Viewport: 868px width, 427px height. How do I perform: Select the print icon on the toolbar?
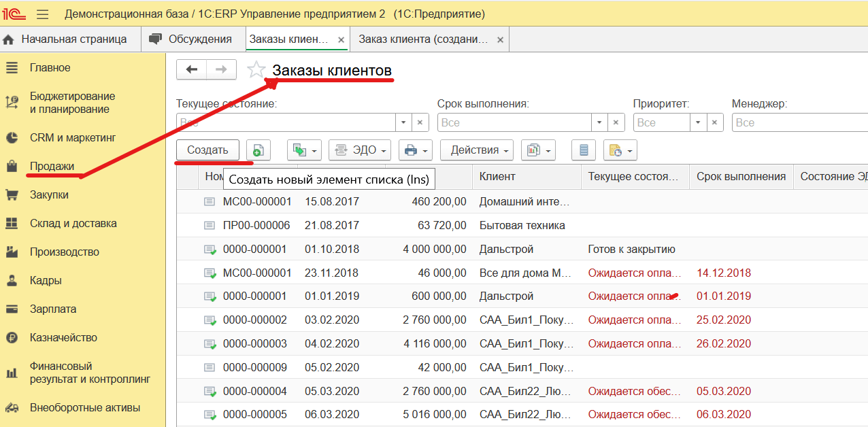[411, 150]
